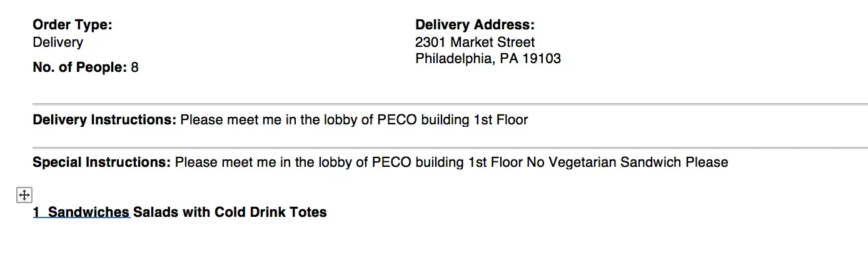The width and height of the screenshot is (868, 280).
Task: Click the "No. of People:" label
Action: click(79, 67)
